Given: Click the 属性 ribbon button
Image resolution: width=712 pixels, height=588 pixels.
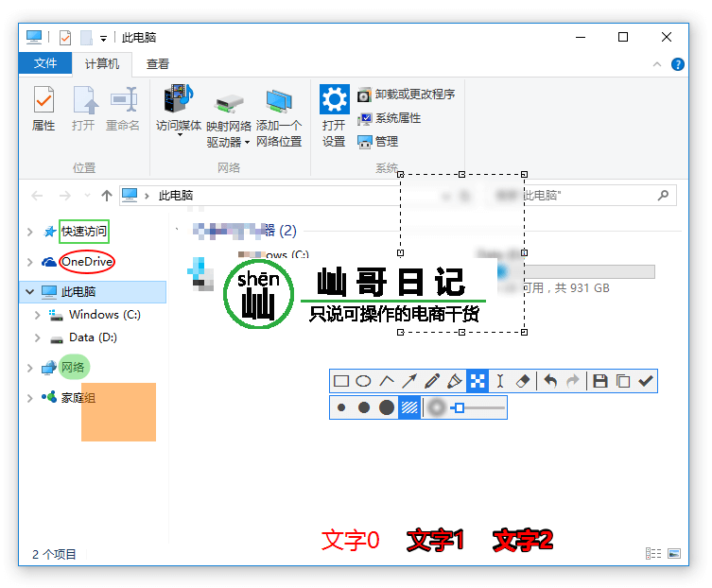Looking at the screenshot, I should pos(43,109).
